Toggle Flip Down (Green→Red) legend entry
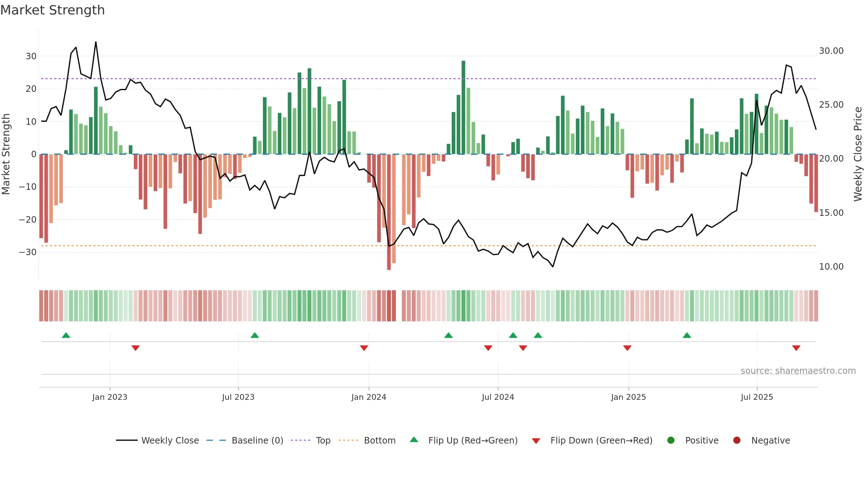This screenshot has width=868, height=488. pyautogui.click(x=592, y=440)
